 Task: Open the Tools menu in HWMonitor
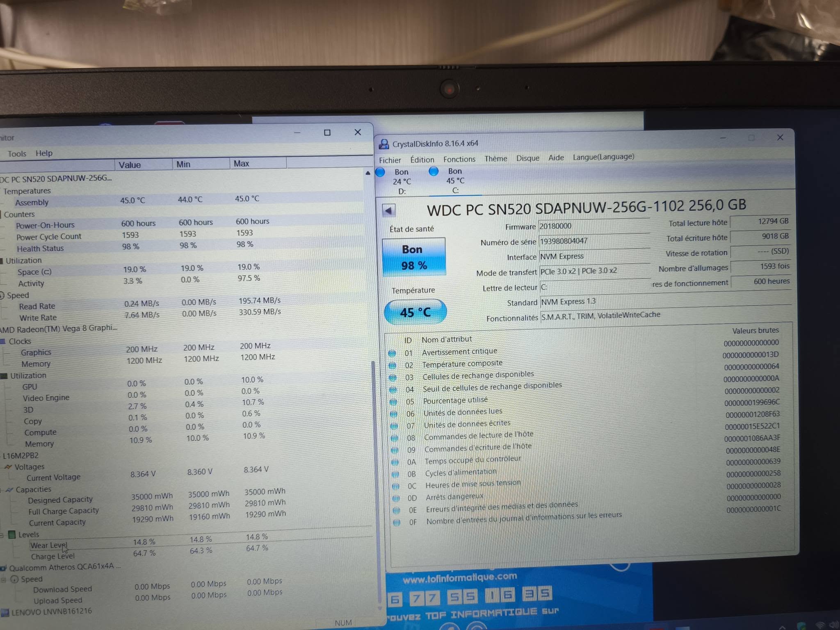(x=17, y=154)
